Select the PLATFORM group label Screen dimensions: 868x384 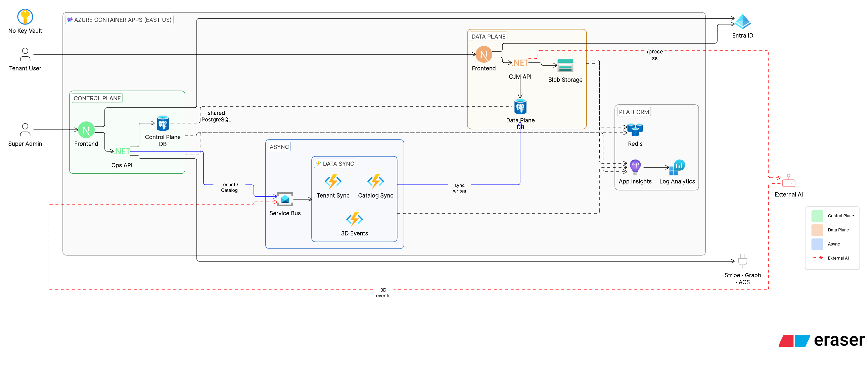[634, 112]
